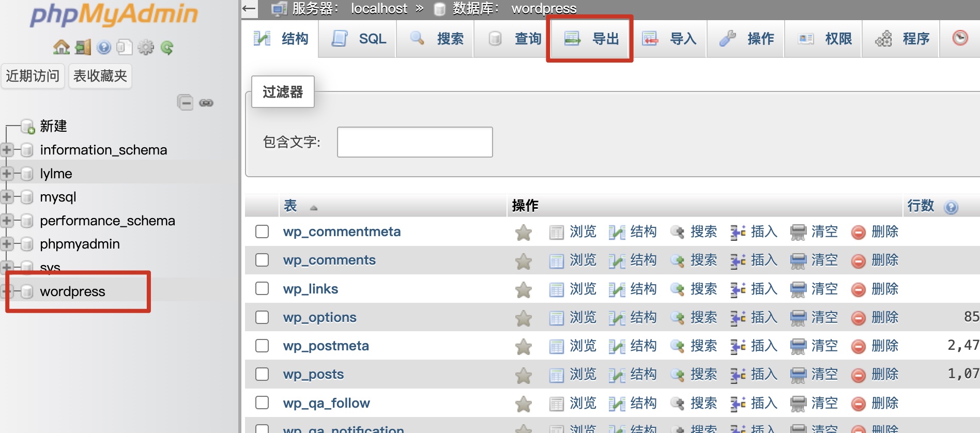The width and height of the screenshot is (980, 433).
Task: Open the 导入 import tab
Action: 668,39
